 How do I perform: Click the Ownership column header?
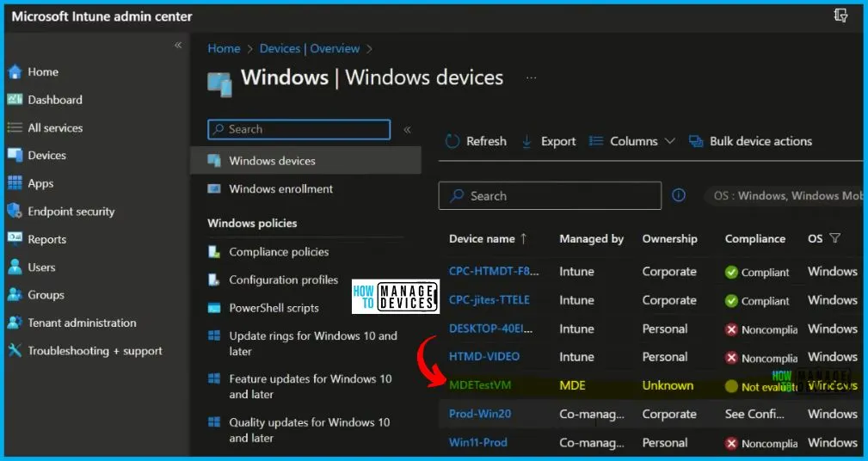coord(669,239)
